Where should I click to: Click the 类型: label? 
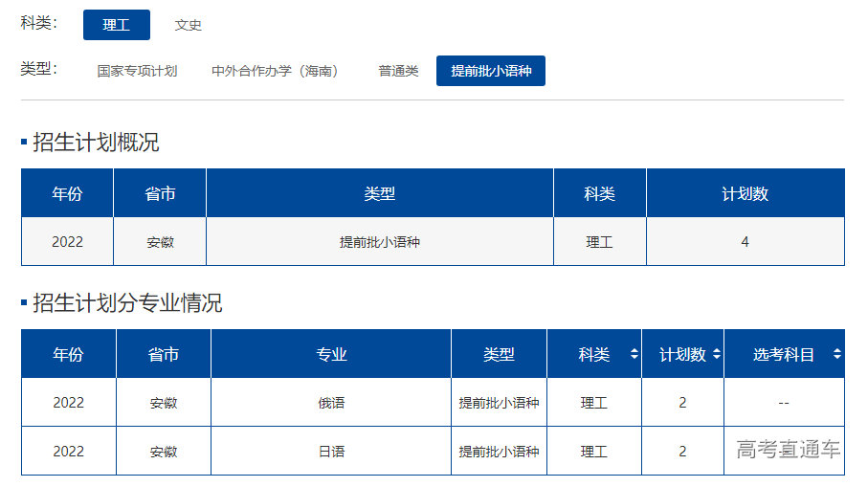pos(38,69)
